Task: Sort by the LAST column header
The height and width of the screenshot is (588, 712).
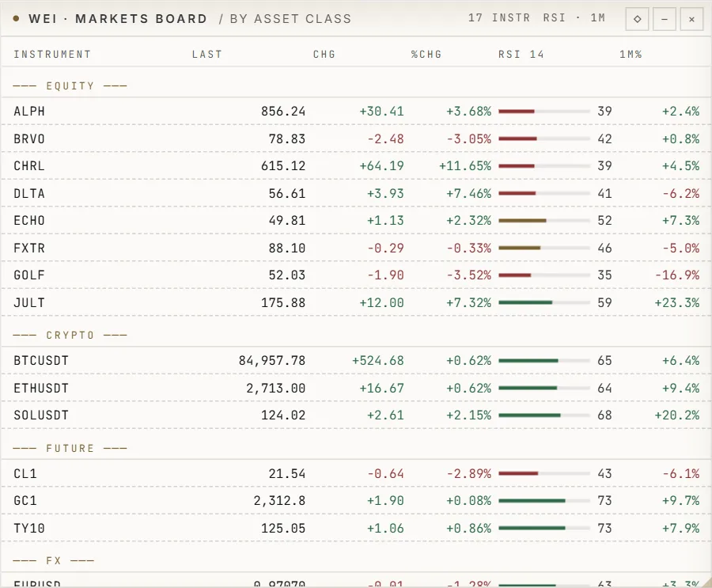Action: [x=207, y=55]
